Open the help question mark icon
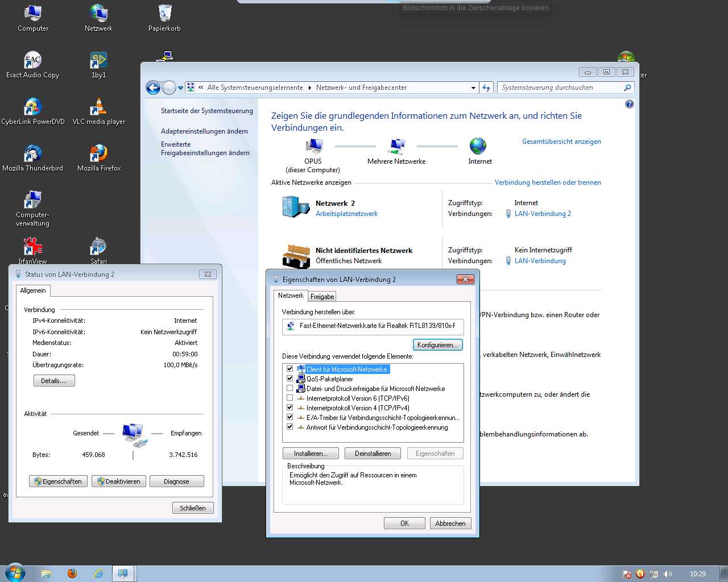Viewport: 728px width, 582px height. pyautogui.click(x=629, y=104)
